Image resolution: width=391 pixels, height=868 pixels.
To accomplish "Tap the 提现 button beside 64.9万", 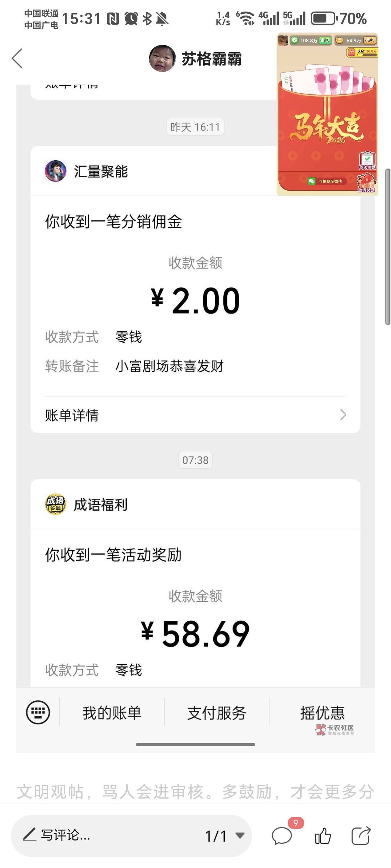I will tap(370, 40).
